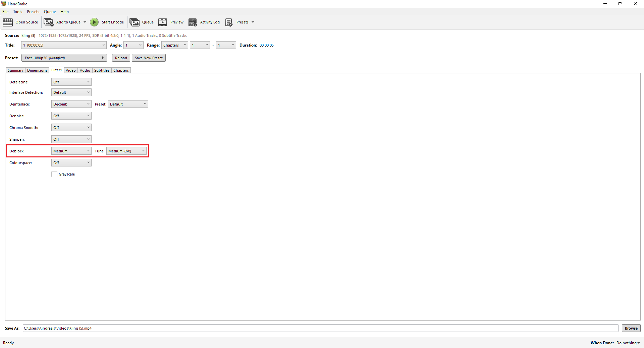Image resolution: width=644 pixels, height=348 pixels.
Task: Click the Activity Log label
Action: point(210,22)
